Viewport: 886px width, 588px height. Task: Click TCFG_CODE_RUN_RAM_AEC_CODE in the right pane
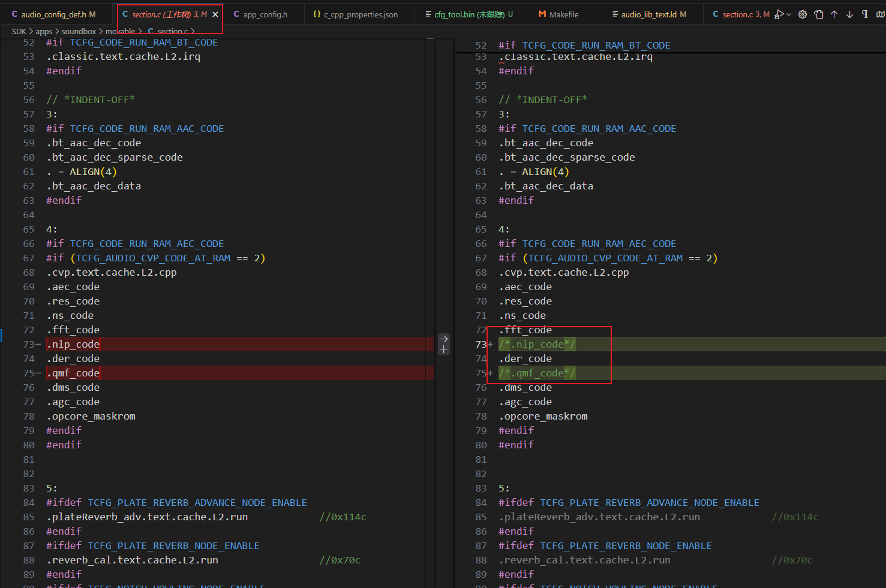tap(599, 243)
